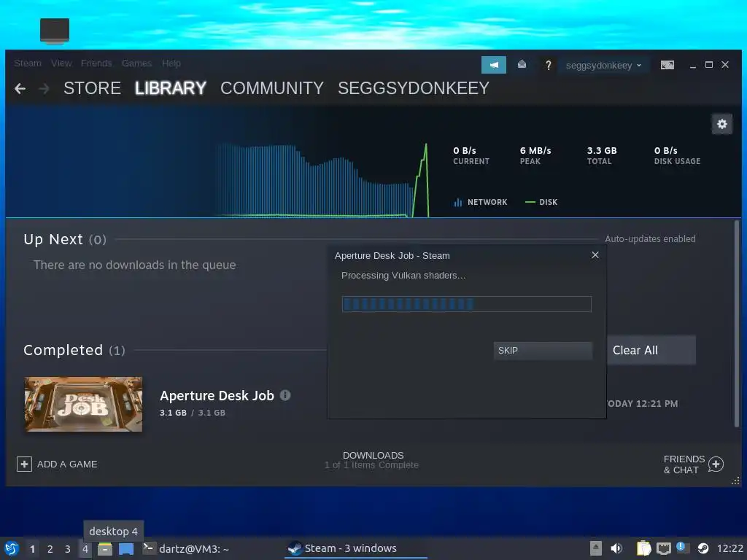Open Steam tray icon
The width and height of the screenshot is (747, 560).
703,548
